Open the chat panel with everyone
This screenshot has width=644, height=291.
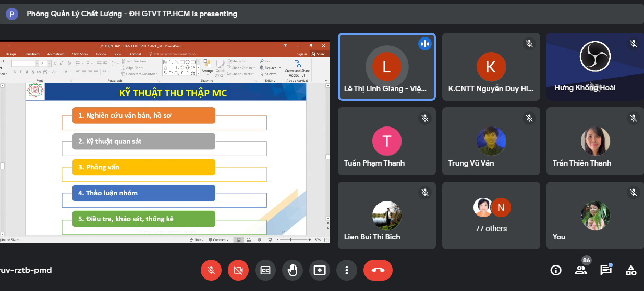605,270
